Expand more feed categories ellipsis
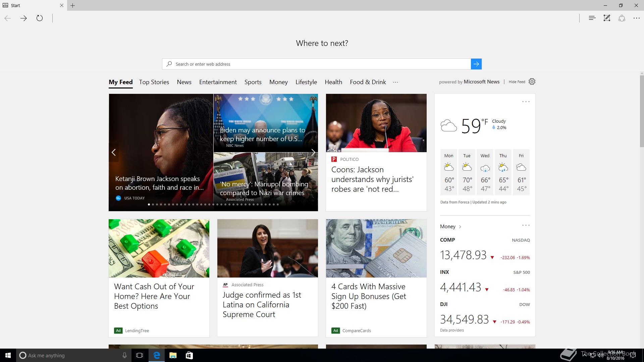The image size is (644, 362). [395, 82]
